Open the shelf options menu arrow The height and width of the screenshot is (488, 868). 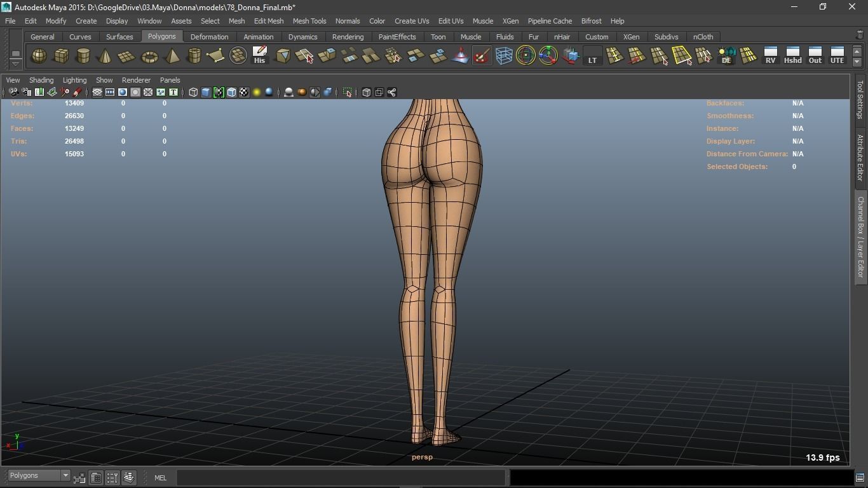pos(15,64)
